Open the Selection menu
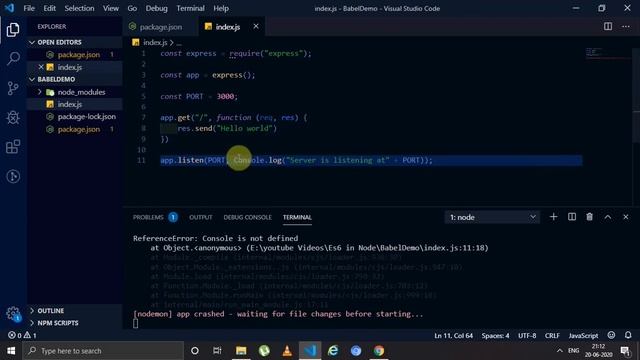The image size is (640, 360). pyautogui.click(x=79, y=8)
